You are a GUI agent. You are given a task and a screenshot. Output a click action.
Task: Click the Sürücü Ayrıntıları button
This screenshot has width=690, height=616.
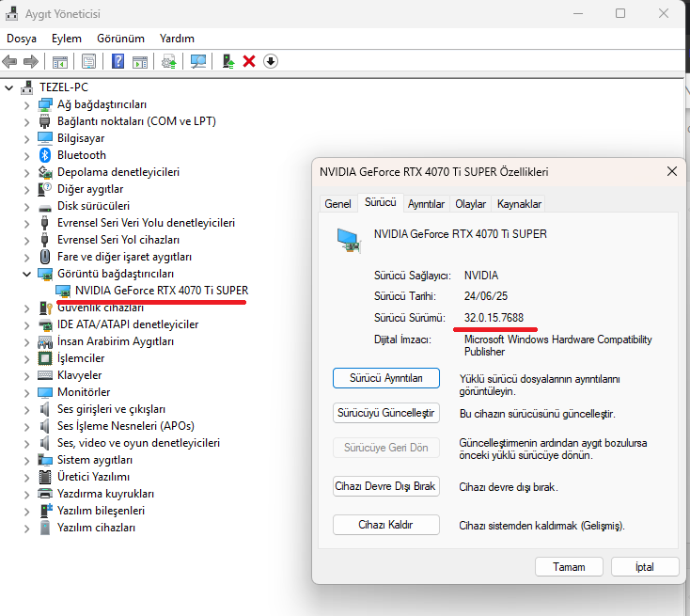(386, 378)
